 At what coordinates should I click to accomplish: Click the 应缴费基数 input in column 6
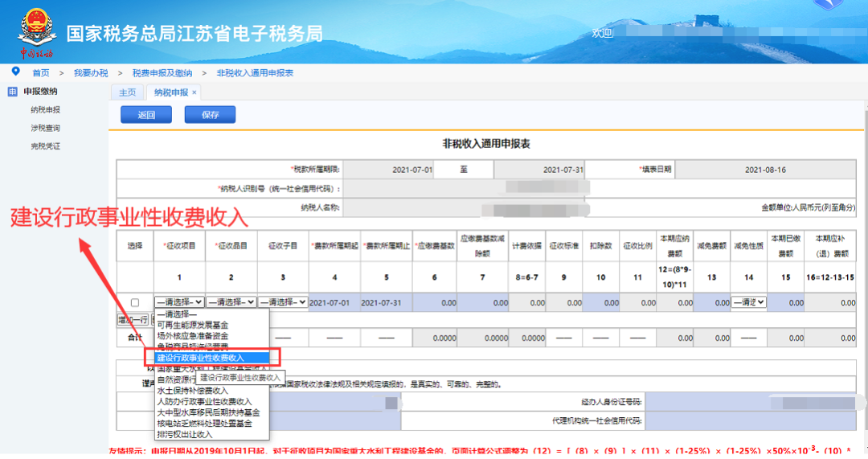tap(435, 303)
